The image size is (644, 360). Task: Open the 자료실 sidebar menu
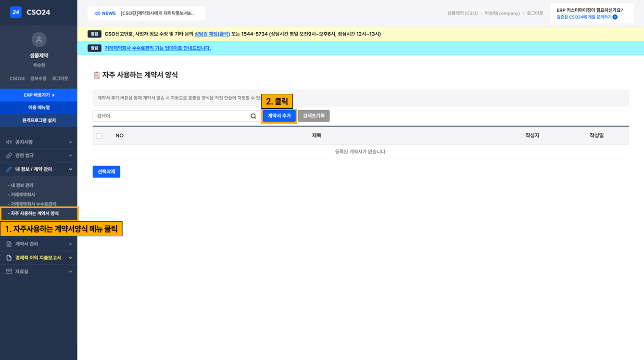tap(38, 271)
